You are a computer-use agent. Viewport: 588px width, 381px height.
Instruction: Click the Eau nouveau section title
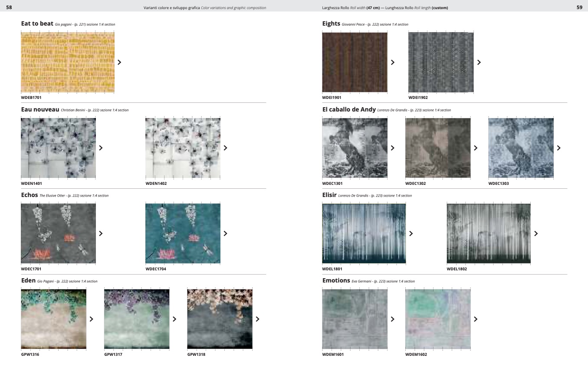point(40,109)
